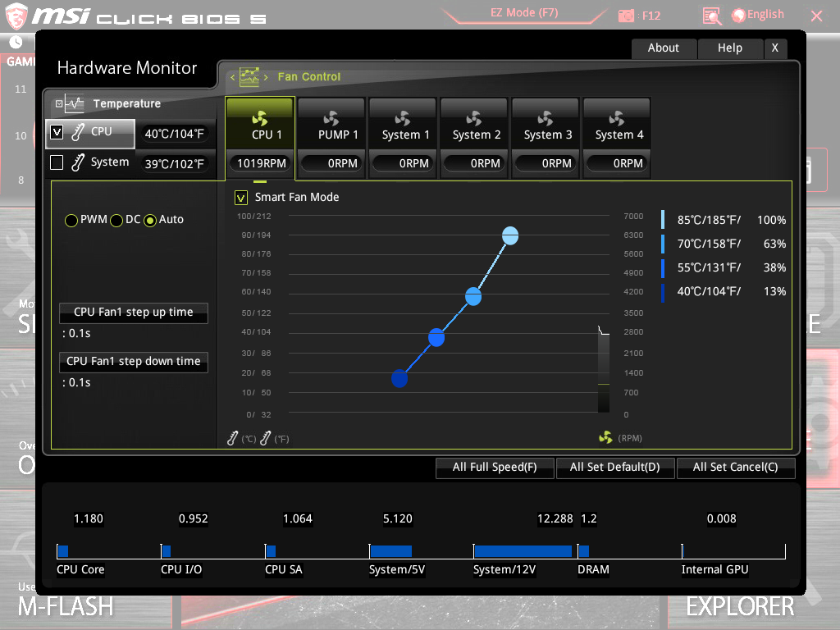This screenshot has height=630, width=840.
Task: Collapse the Temperature section box toggle
Action: 59,103
